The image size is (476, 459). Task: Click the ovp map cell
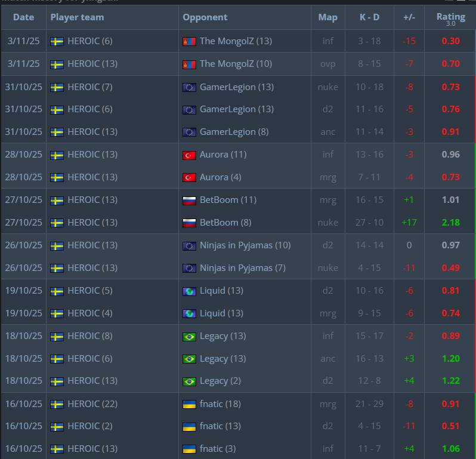click(328, 64)
